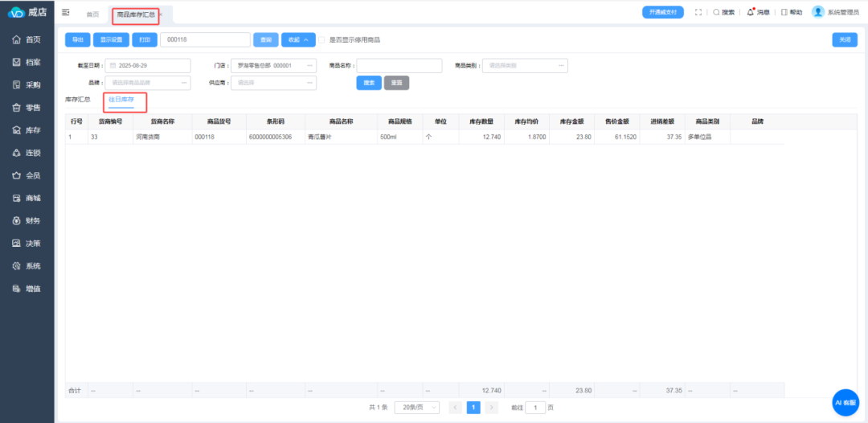Open the 财务 finance sidebar icon
868x423 pixels.
pyautogui.click(x=17, y=220)
